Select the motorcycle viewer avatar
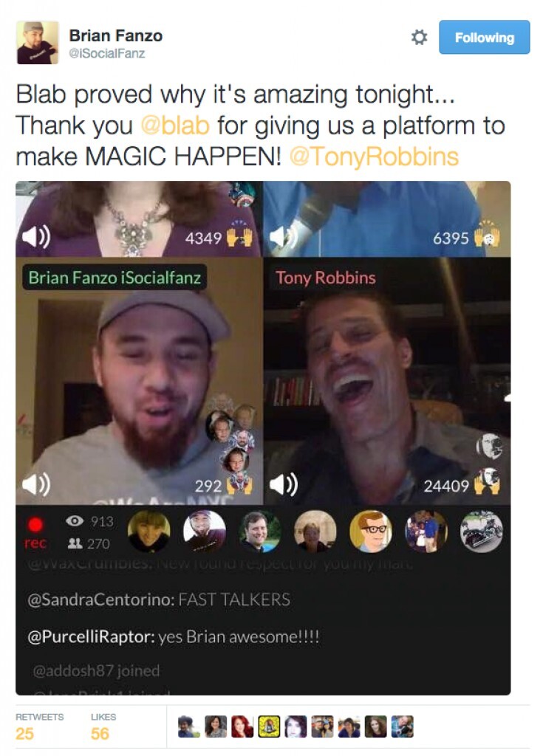This screenshot has width=543, height=756. (481, 531)
